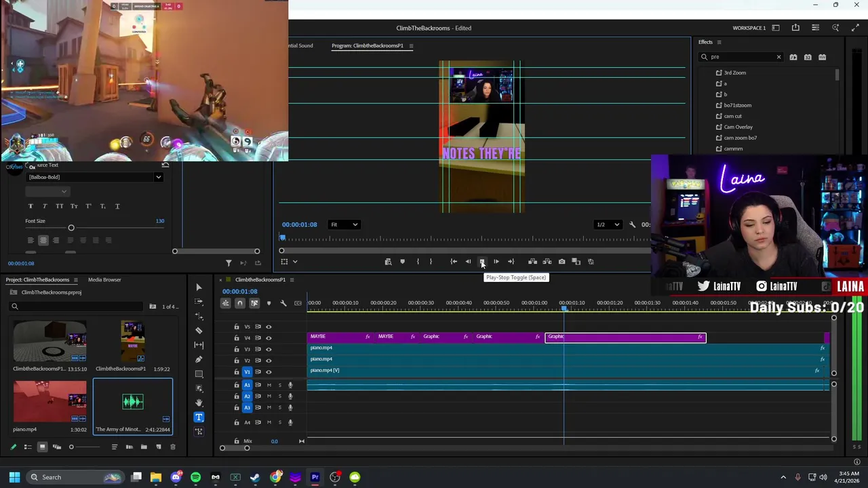The height and width of the screenshot is (488, 868).
Task: Open Program panel menu next to ClimbtheBackroomsP1
Action: [x=411, y=45]
